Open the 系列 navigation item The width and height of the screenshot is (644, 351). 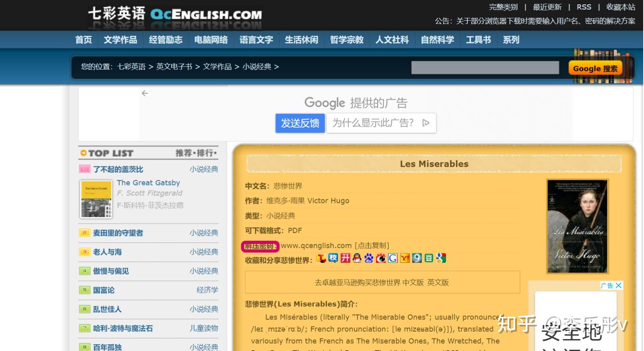tap(511, 40)
